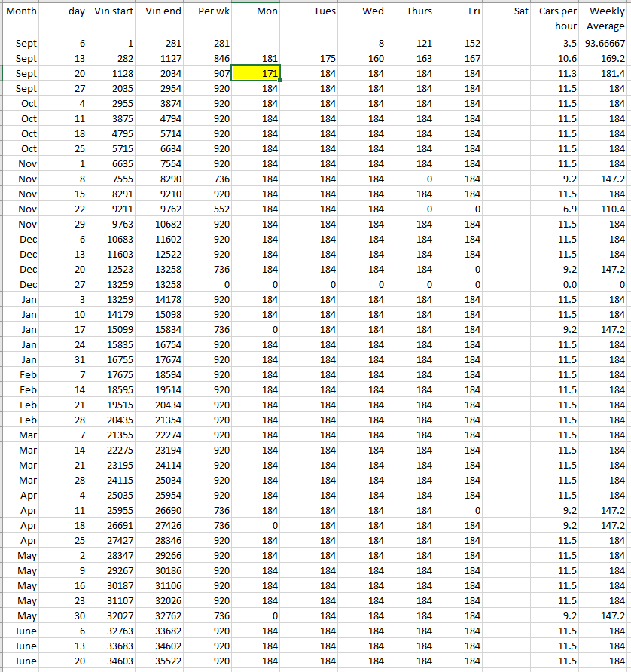Viewport: 631px width, 672px height.
Task: Click the Vin end header cell
Action: (x=162, y=12)
